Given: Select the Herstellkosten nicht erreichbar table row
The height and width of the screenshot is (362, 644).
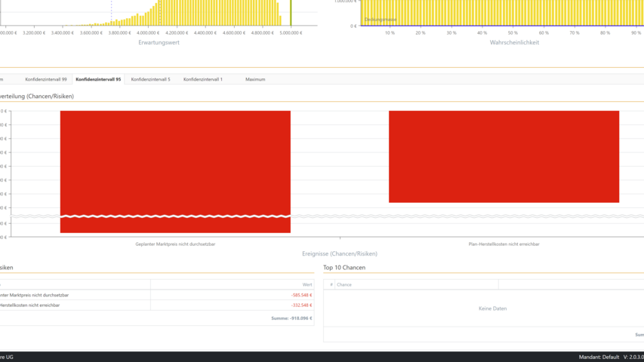Looking at the screenshot, I should (x=30, y=305).
